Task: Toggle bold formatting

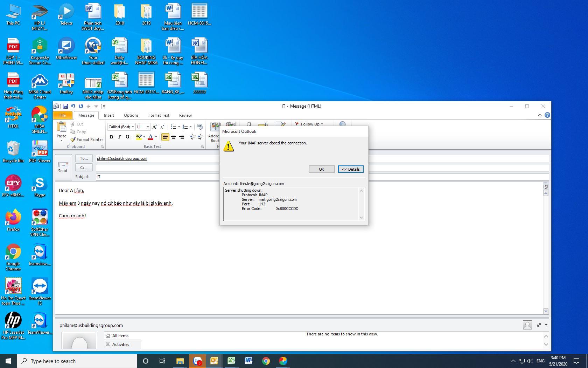Action: 111,137
